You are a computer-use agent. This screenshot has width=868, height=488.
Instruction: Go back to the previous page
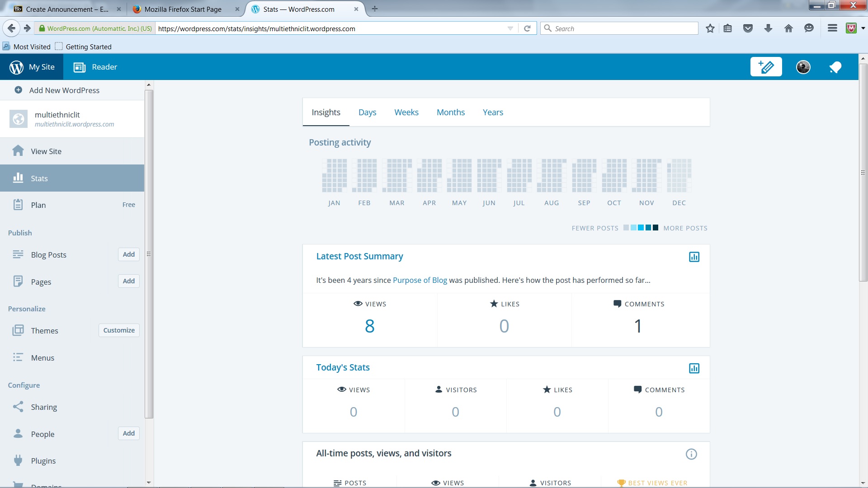point(12,28)
